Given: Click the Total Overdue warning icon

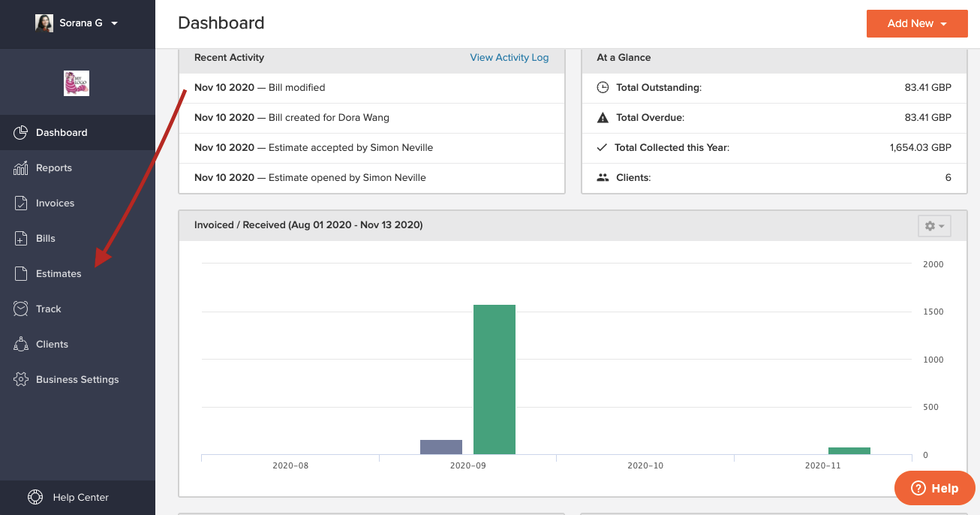Looking at the screenshot, I should 603,118.
